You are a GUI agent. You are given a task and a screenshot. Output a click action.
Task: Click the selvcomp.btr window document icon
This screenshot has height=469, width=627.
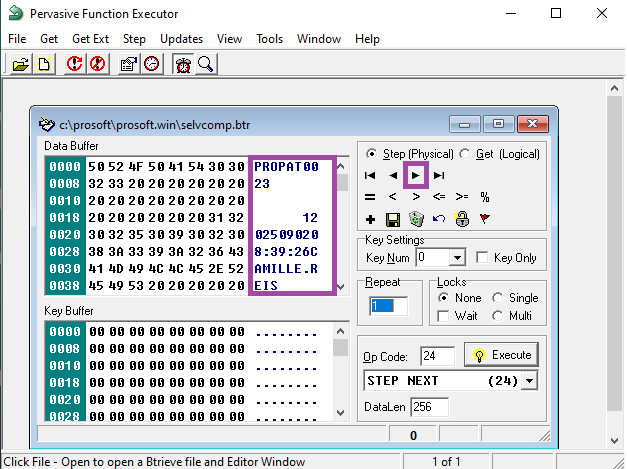pyautogui.click(x=47, y=124)
